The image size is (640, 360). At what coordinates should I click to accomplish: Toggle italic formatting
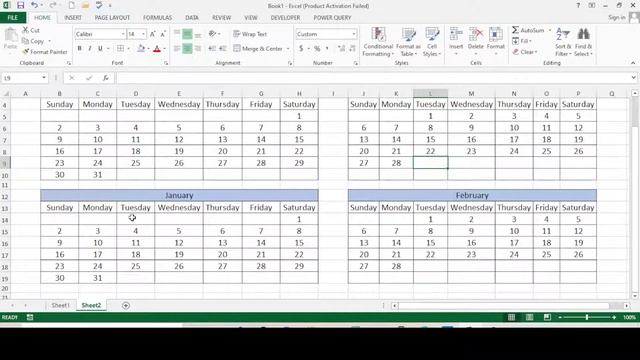click(90, 49)
